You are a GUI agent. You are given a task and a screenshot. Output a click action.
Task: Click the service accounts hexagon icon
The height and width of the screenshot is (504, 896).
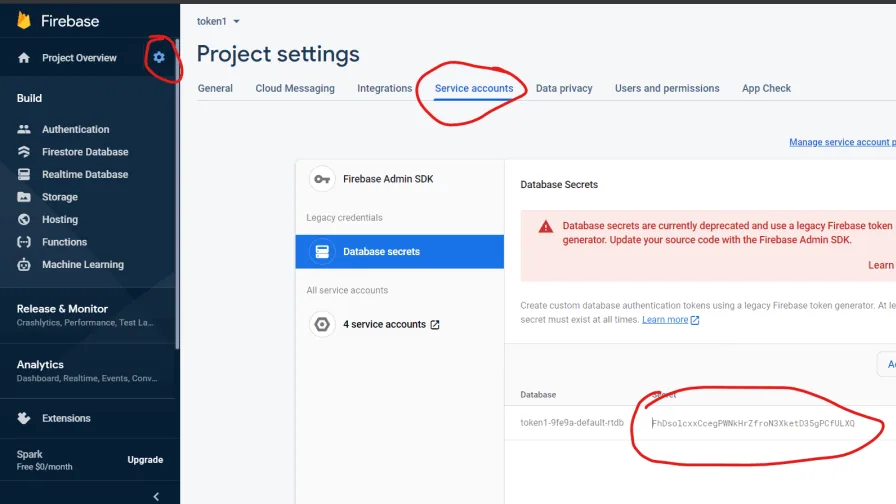pos(322,324)
